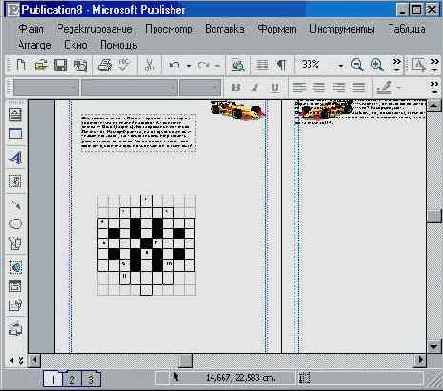Click the lines icon left of paragraph mark
443x391 pixels.
pos(262,65)
